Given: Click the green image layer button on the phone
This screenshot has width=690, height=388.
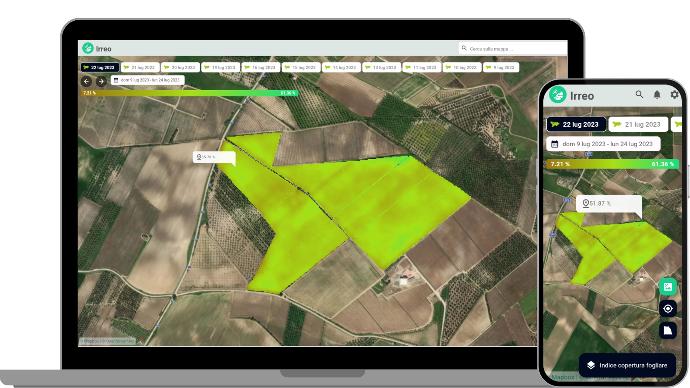Looking at the screenshot, I should point(668,287).
